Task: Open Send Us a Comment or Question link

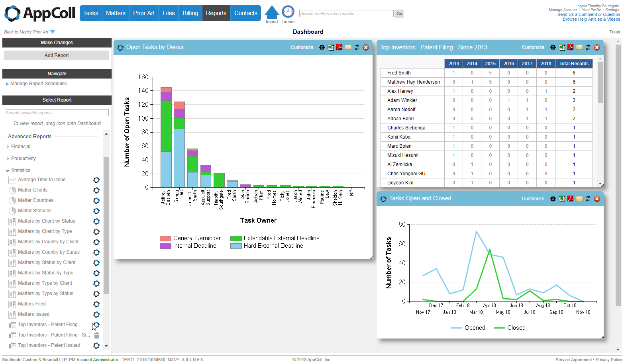Action: (589, 14)
